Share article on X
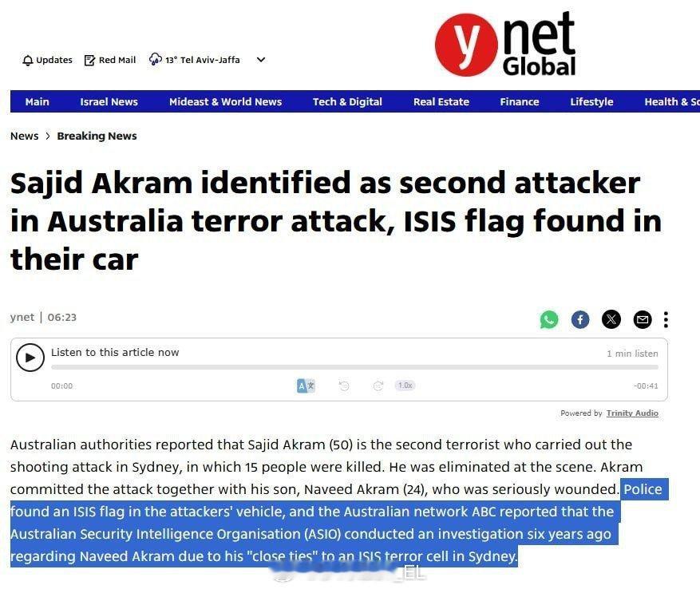 [x=611, y=319]
